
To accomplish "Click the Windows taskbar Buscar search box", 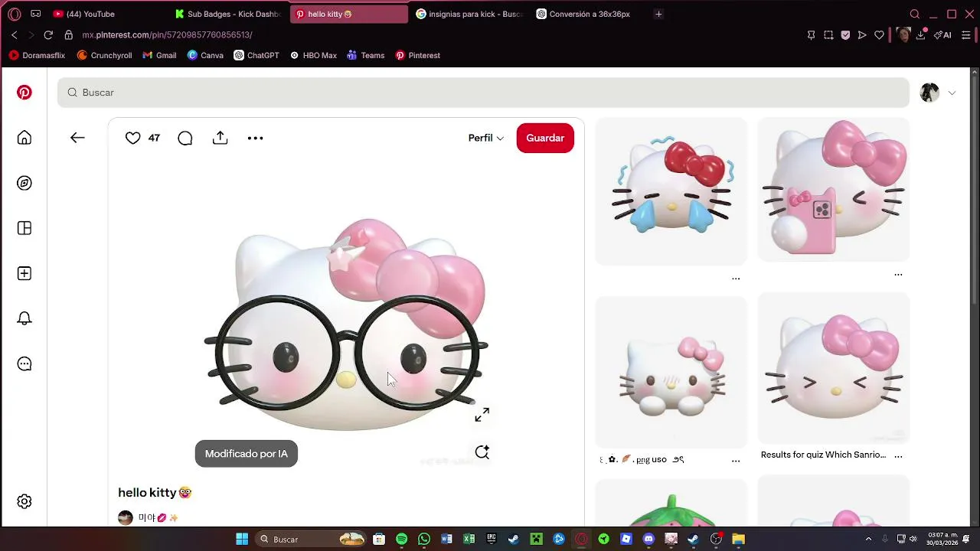I will point(312,539).
